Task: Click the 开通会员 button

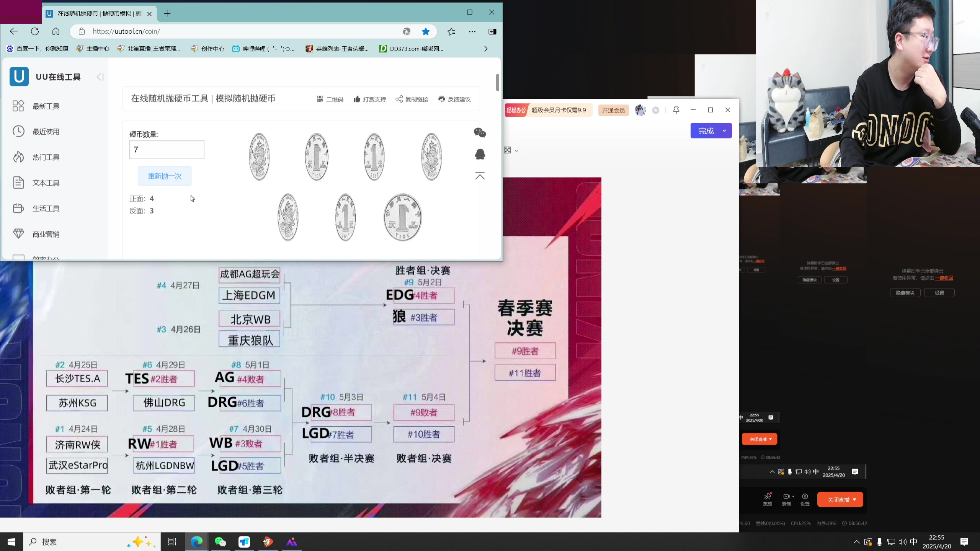Action: pos(613,110)
